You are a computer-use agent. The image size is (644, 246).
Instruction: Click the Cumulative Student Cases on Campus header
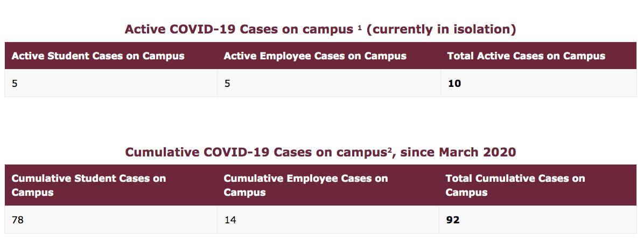point(89,185)
